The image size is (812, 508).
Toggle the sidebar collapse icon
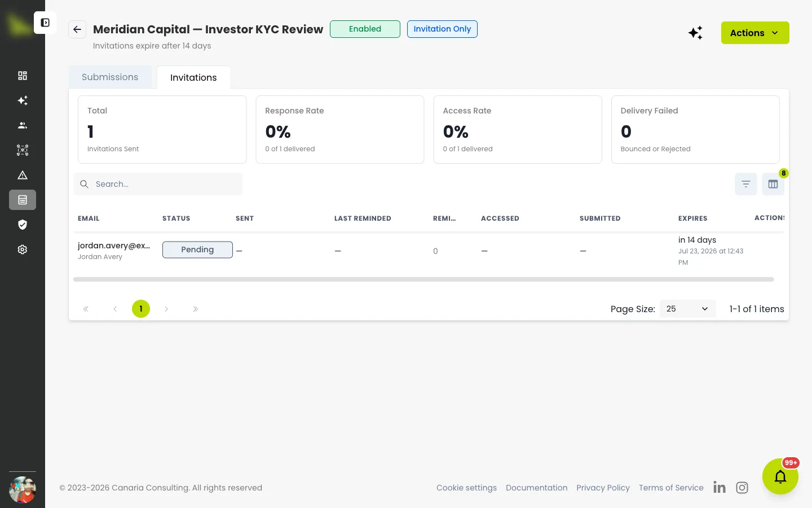tap(45, 23)
